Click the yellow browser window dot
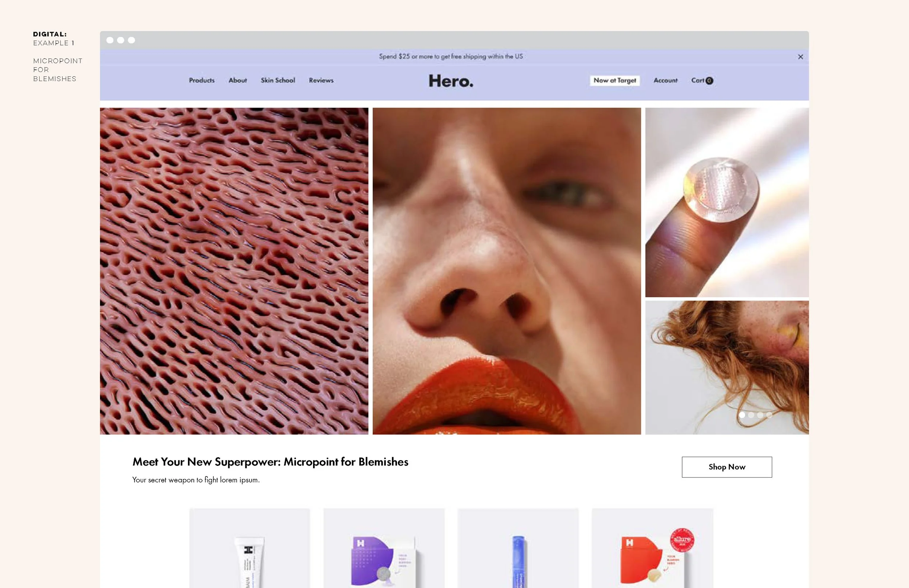The height and width of the screenshot is (588, 909). click(x=121, y=40)
